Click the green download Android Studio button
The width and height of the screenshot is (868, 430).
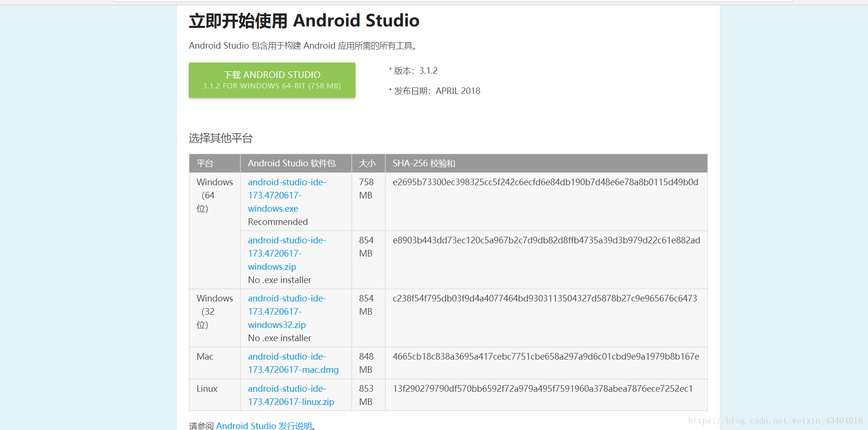pos(272,80)
